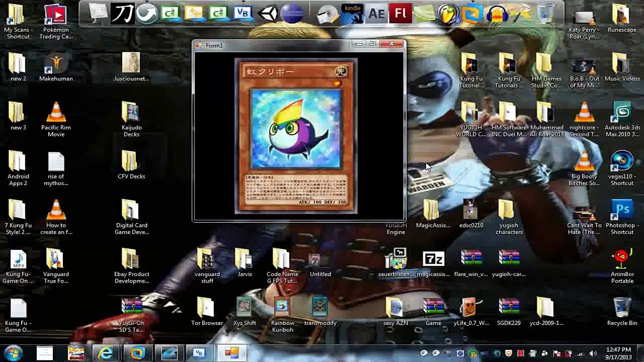The width and height of the screenshot is (644, 362).
Task: Open the kanji blade icon in dock
Action: point(122,14)
